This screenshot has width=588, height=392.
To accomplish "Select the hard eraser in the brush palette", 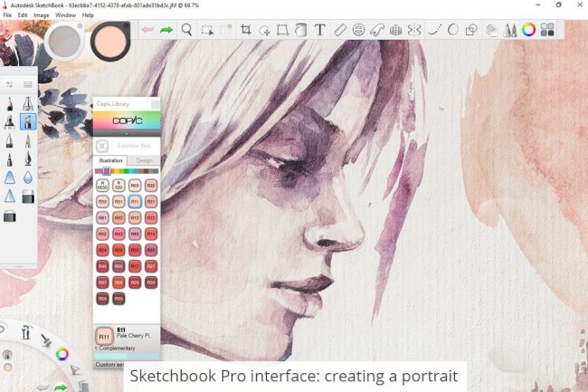I will pyautogui.click(x=28, y=196).
